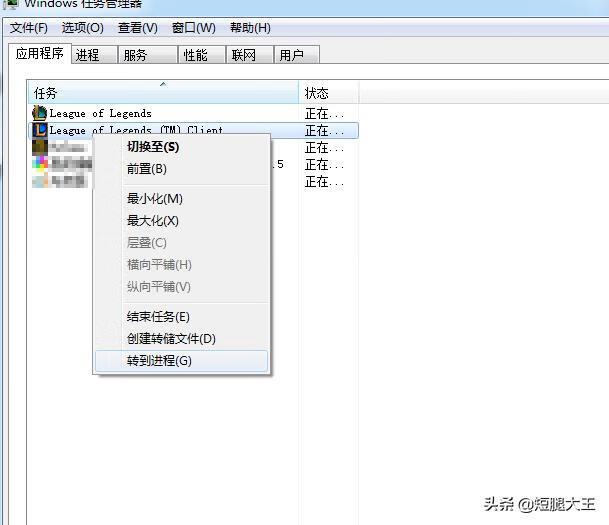Click 创建转储文件(D) in the context menu
The image size is (609, 525).
(171, 339)
